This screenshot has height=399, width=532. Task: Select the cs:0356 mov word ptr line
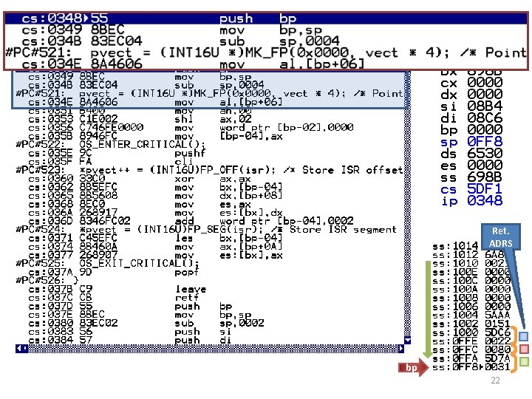pos(191,128)
